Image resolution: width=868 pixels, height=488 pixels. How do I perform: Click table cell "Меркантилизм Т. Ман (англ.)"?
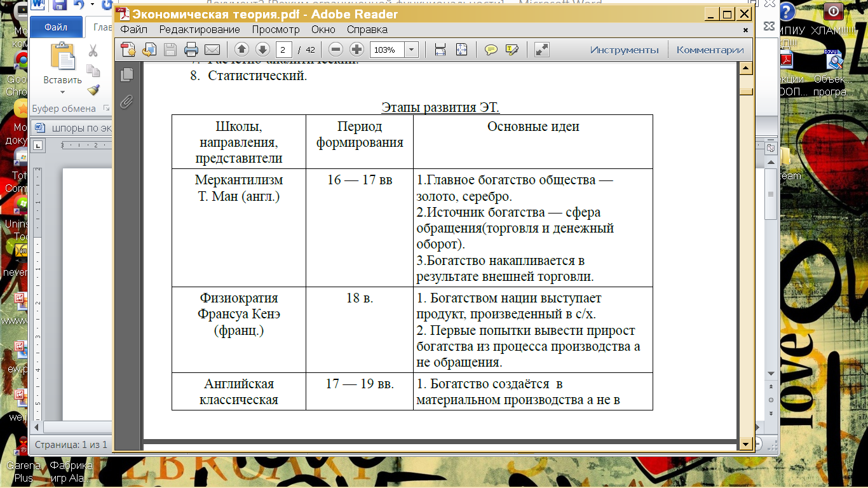click(x=239, y=227)
